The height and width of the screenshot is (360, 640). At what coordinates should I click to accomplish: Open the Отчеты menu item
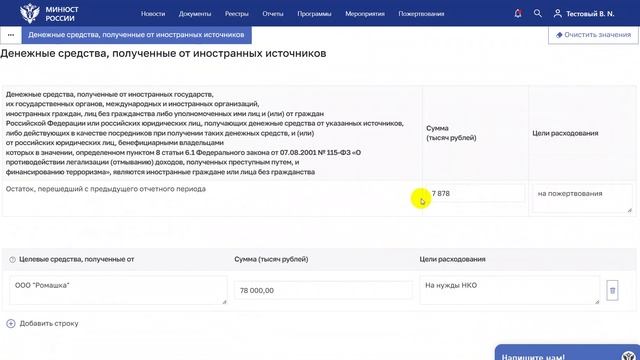(273, 13)
